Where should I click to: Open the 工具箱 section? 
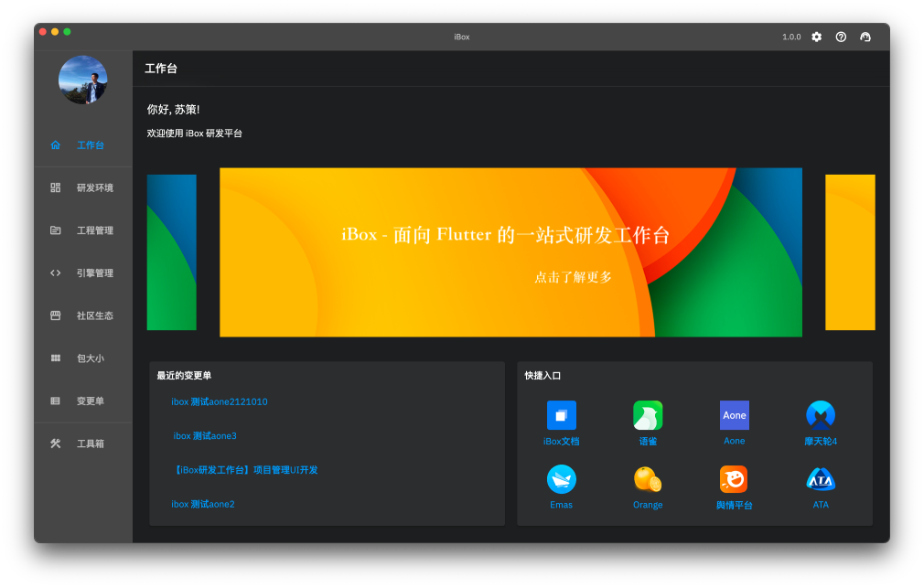[x=89, y=444]
